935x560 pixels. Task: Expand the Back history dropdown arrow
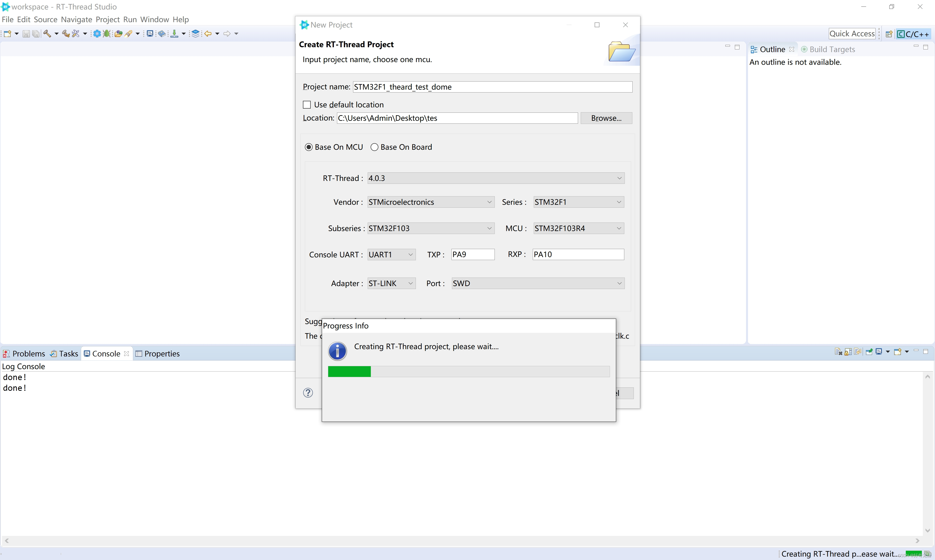coord(217,34)
